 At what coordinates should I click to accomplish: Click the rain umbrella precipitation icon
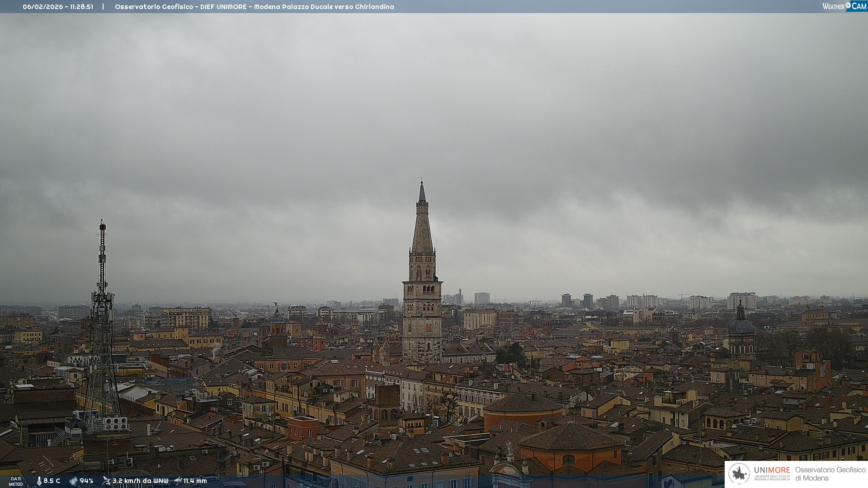pyautogui.click(x=178, y=481)
